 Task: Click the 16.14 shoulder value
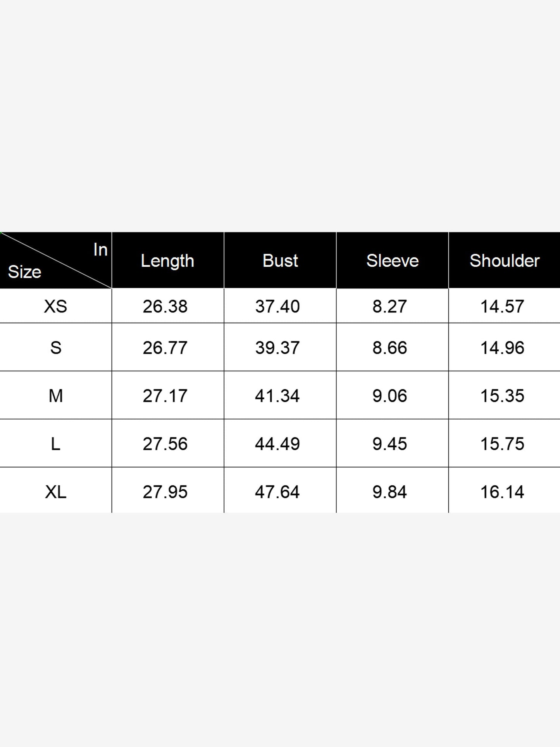pos(502,492)
